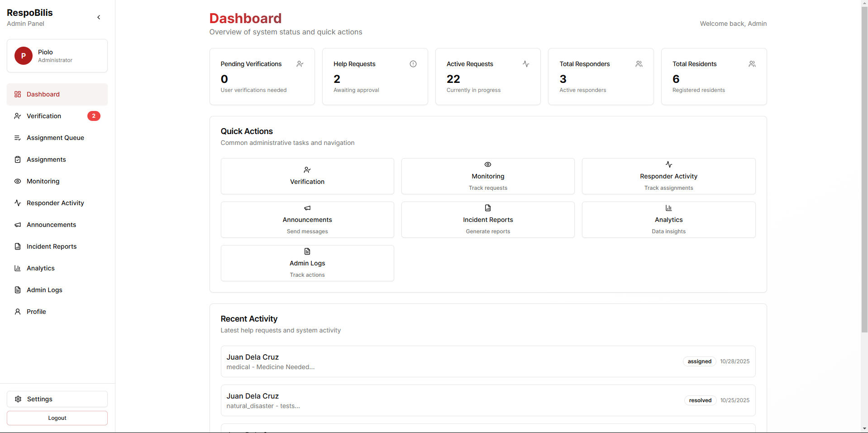Open the Monitoring Track requests quick action

pos(488,176)
